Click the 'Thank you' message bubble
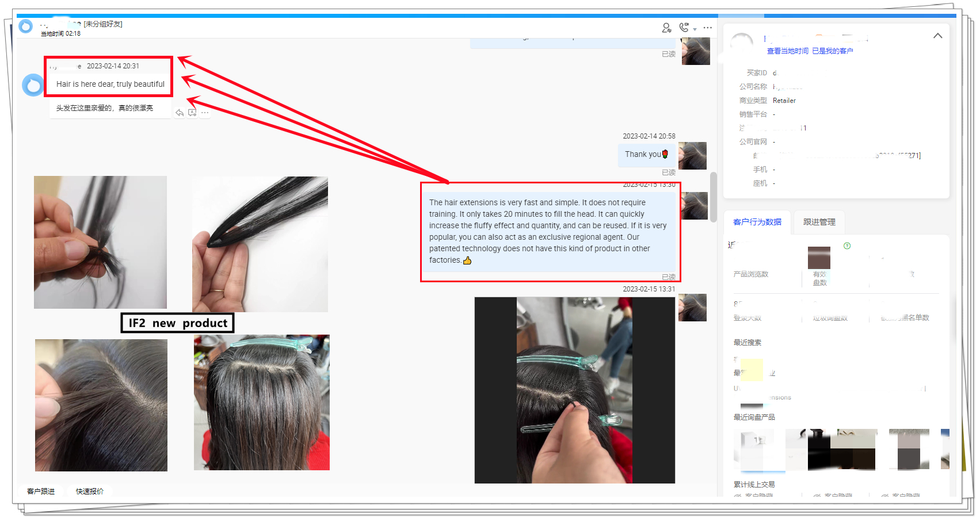The image size is (980, 518). pyautogui.click(x=646, y=155)
